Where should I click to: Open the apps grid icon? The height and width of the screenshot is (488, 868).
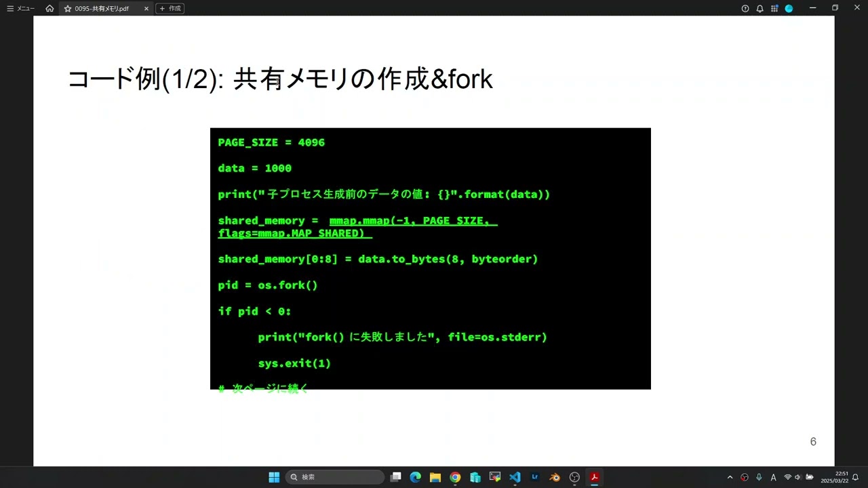coord(774,8)
